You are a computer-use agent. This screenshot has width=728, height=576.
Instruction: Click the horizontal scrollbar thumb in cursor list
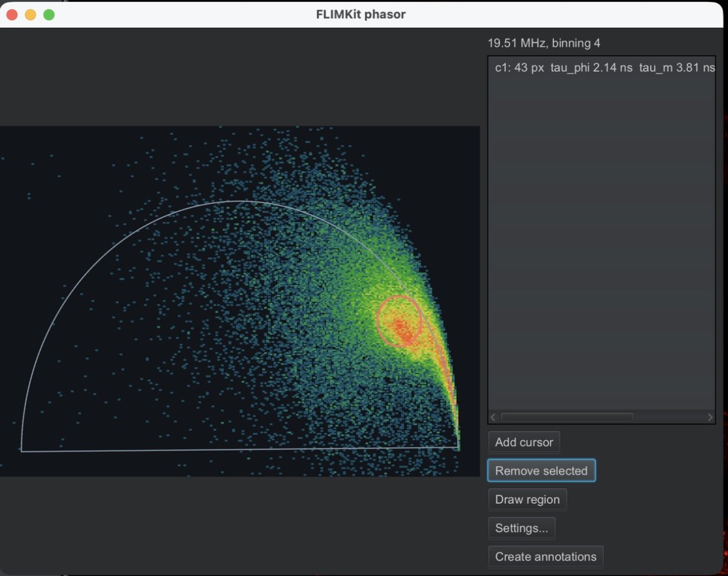pos(567,417)
